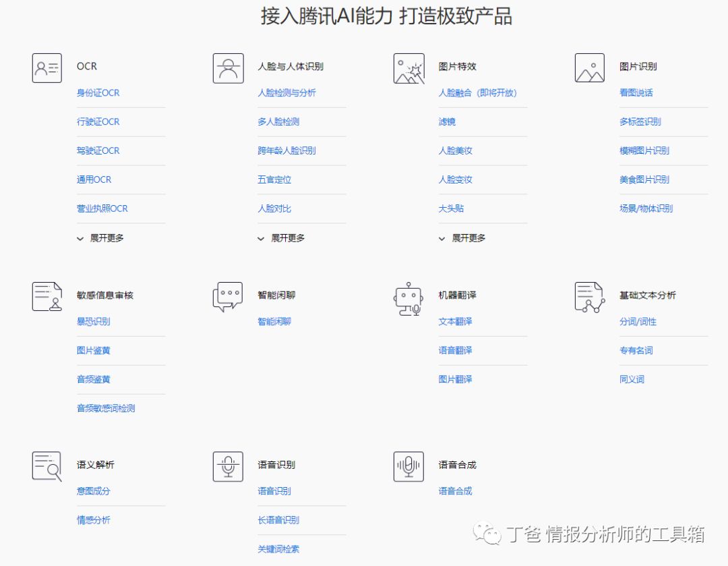The image size is (728, 566).
Task: Open the 文本翻译 link
Action: [456, 322]
